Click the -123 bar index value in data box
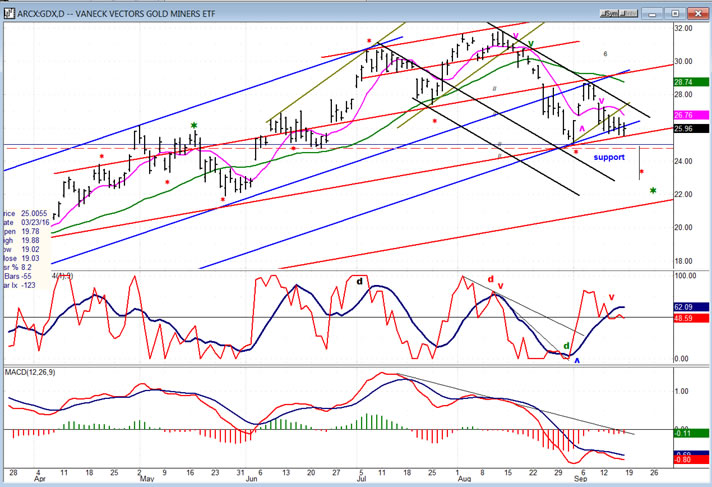The width and height of the screenshot is (712, 487). pyautogui.click(x=28, y=285)
